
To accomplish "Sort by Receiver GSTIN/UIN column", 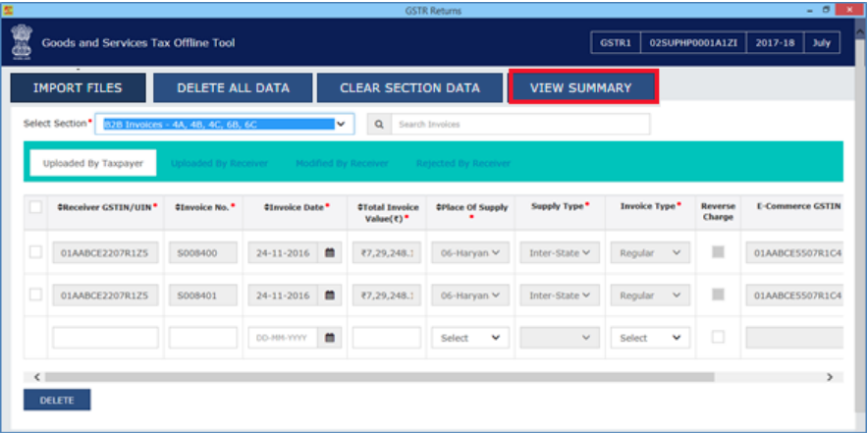I will point(107,206).
